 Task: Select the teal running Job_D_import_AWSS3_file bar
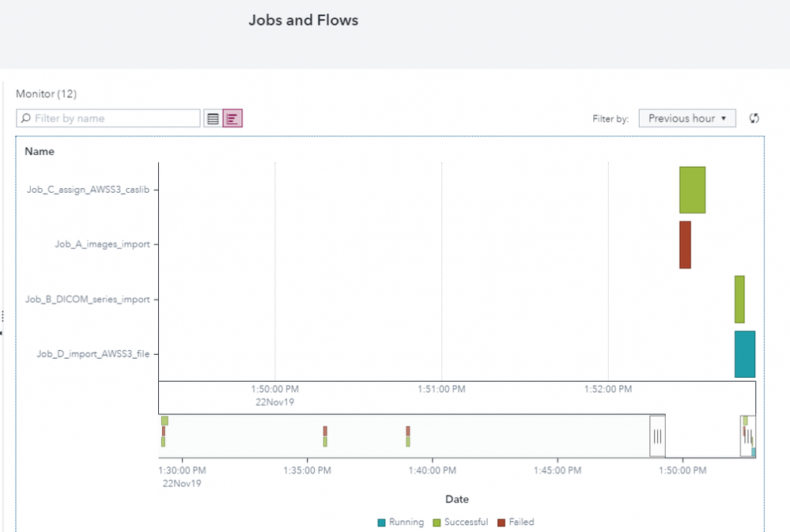click(745, 354)
